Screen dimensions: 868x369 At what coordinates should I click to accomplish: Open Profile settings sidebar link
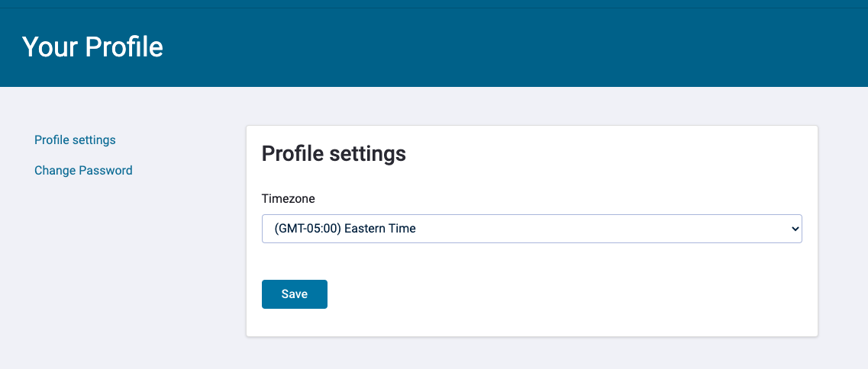coord(75,140)
